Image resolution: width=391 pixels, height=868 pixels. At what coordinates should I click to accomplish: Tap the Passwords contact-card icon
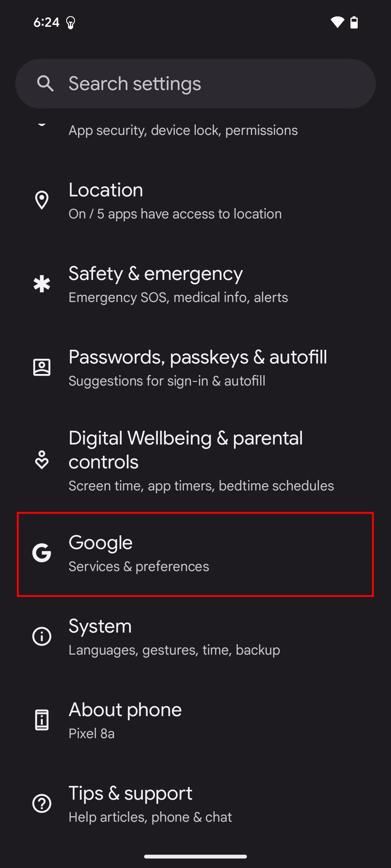pos(42,367)
